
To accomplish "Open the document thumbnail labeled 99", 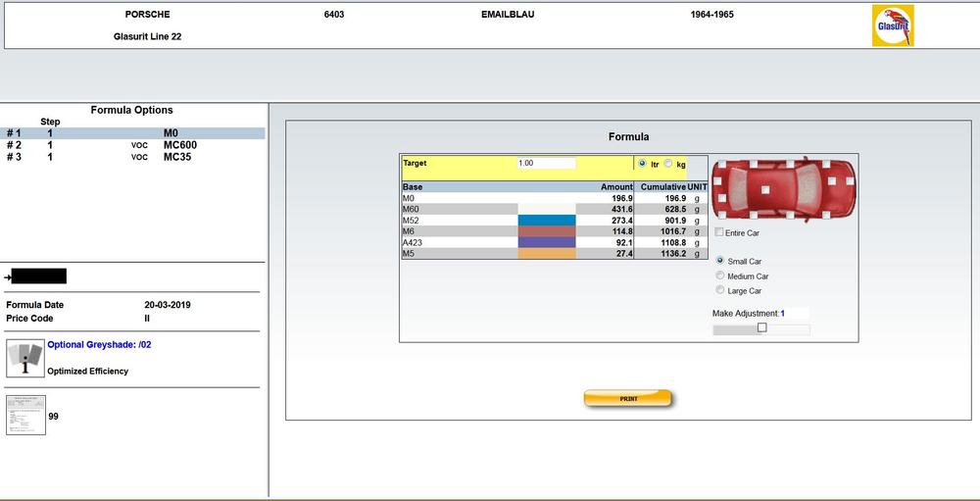I will point(25,416).
